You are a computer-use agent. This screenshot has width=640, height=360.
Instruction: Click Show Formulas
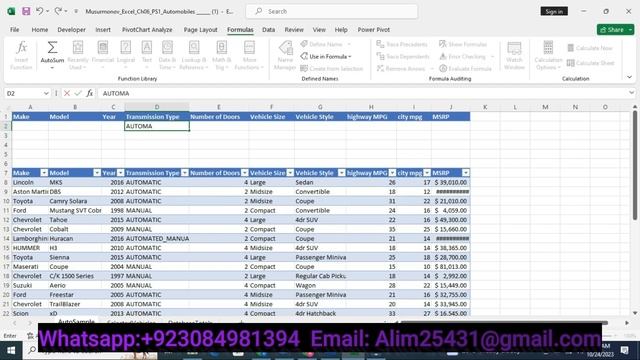coord(463,44)
